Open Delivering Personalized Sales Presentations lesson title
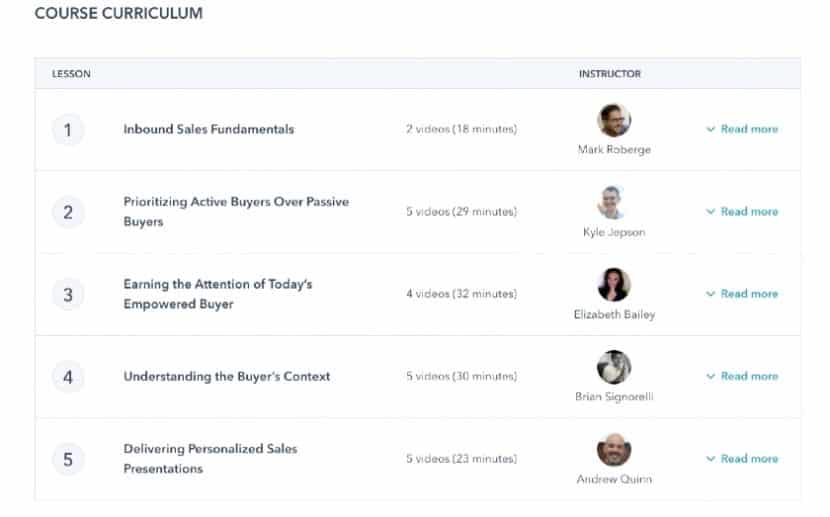Screen dimensions: 830x517 tap(210, 459)
